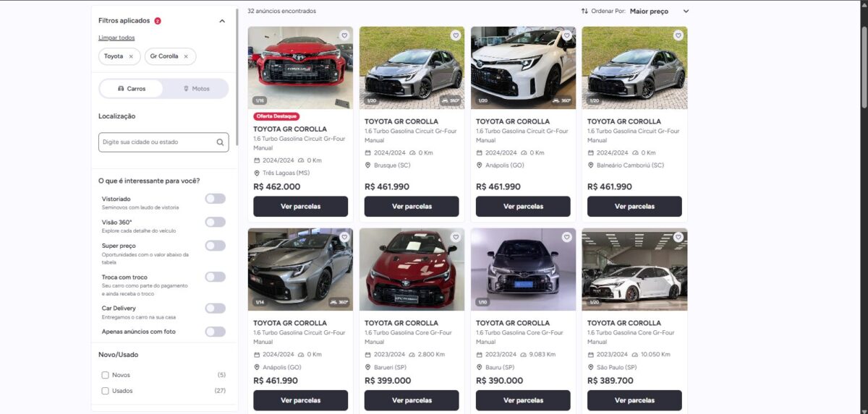The width and height of the screenshot is (868, 414).
Task: Click heart on Balneário Camboriú listing
Action: [x=678, y=35]
